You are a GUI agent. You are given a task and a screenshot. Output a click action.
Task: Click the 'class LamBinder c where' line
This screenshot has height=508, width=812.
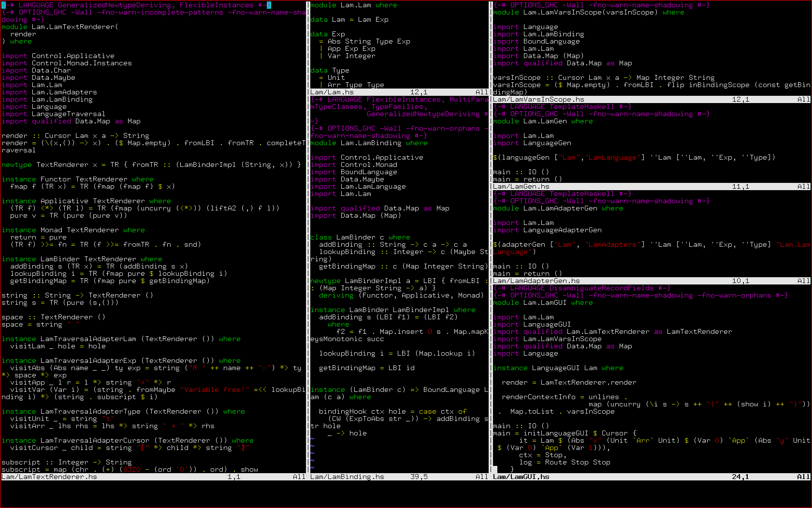pyautogui.click(x=360, y=237)
